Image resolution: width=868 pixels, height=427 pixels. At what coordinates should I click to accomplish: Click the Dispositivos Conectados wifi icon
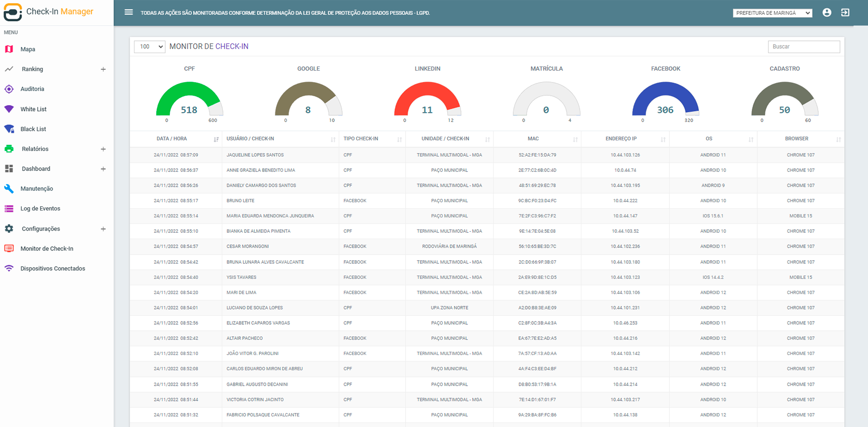tap(9, 268)
